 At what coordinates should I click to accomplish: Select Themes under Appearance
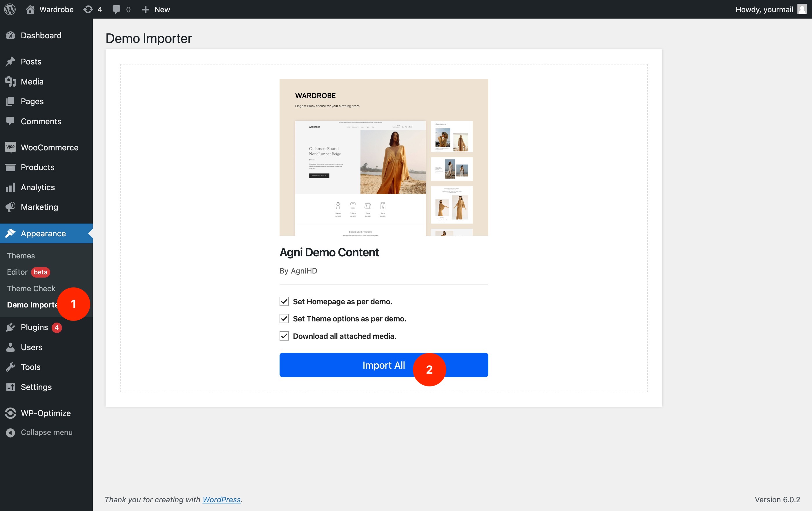pyautogui.click(x=21, y=255)
